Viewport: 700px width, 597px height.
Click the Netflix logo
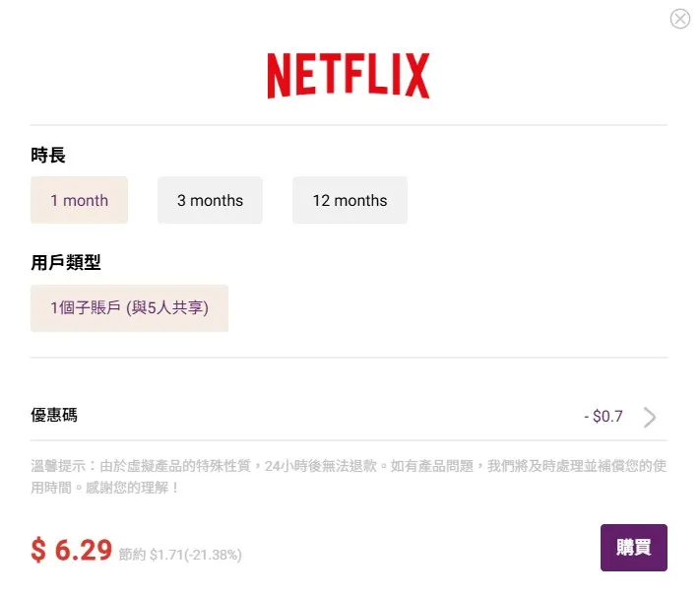[349, 76]
